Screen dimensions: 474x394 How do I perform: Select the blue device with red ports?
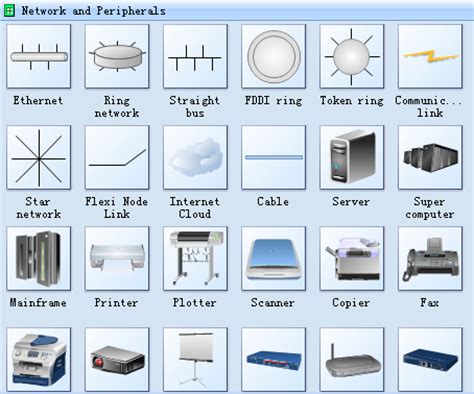click(x=274, y=360)
